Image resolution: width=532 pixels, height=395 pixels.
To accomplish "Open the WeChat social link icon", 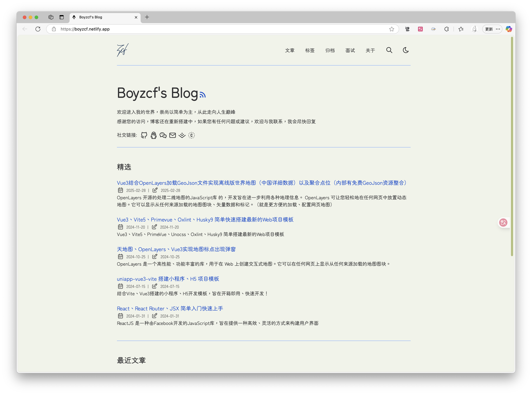I will pyautogui.click(x=163, y=135).
